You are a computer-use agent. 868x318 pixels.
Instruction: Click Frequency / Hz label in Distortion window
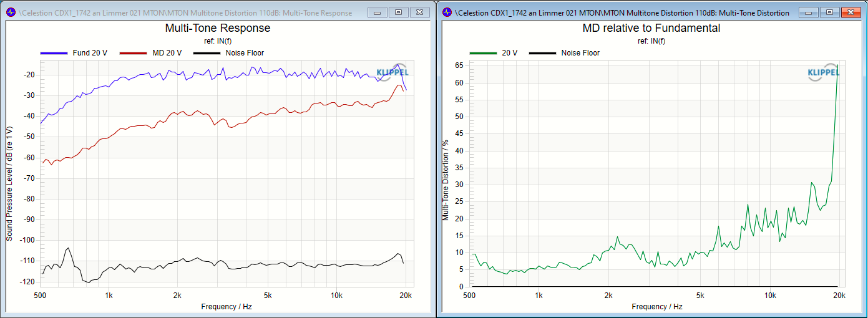(x=657, y=307)
